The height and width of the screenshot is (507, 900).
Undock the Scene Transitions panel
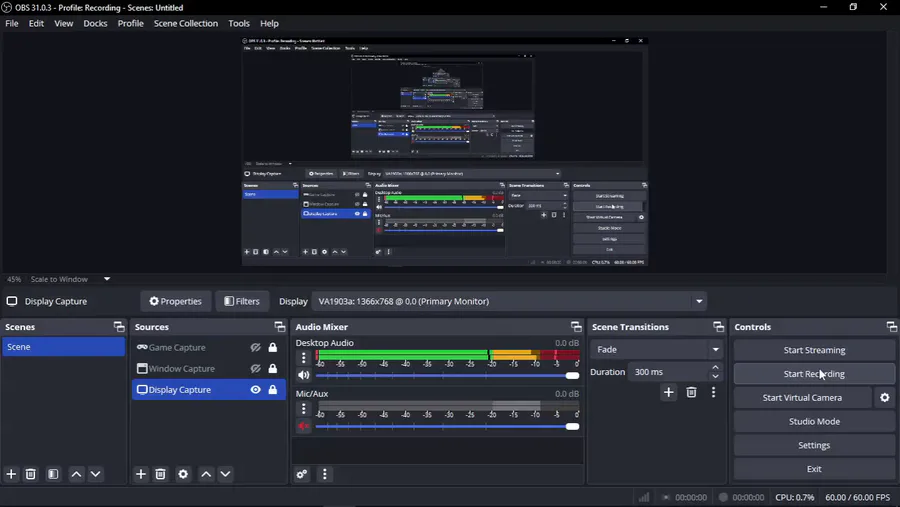pyautogui.click(x=719, y=327)
